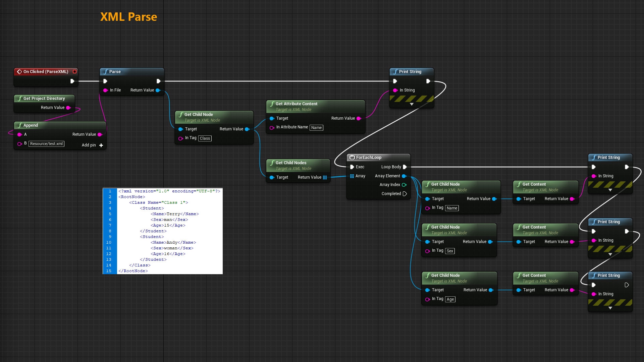The width and height of the screenshot is (644, 362).
Task: Click the Array Index output pin on ForEachLoop
Action: (404, 185)
